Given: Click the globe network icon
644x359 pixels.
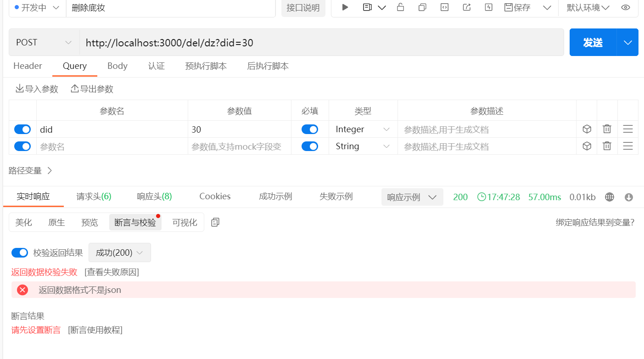Looking at the screenshot, I should click(610, 197).
